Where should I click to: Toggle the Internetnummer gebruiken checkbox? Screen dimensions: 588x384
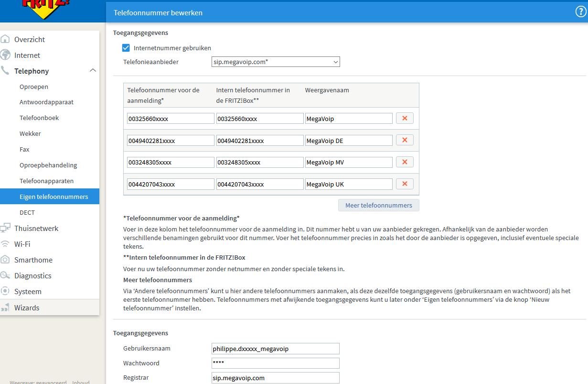click(126, 48)
